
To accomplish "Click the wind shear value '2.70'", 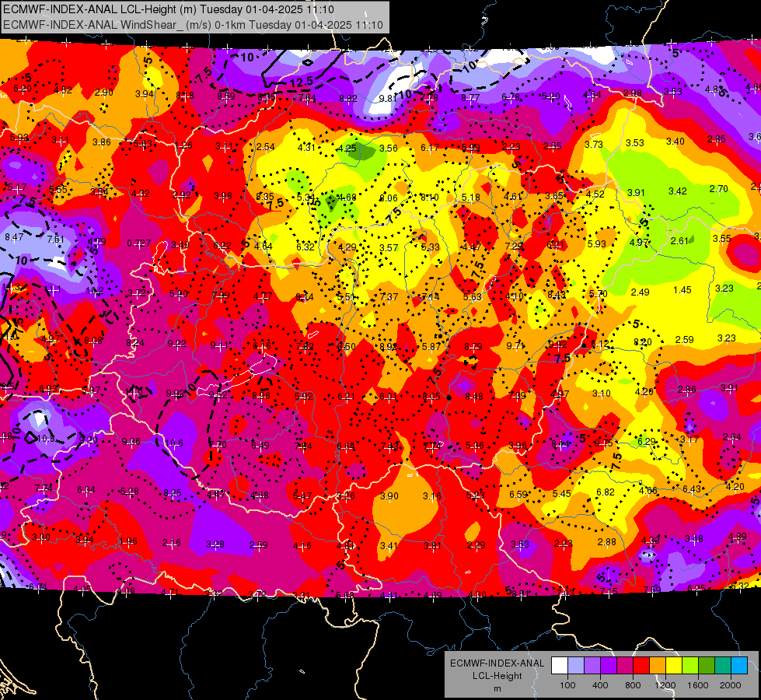I will (719, 188).
